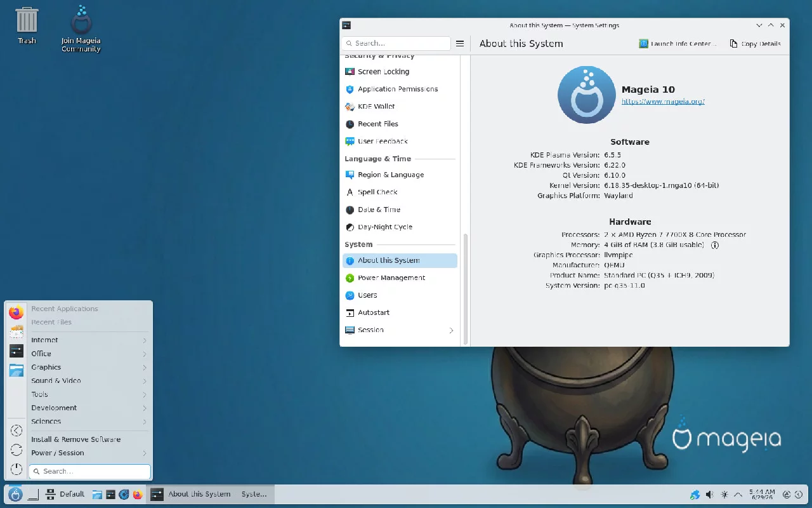Click the Mageia application launcher on the panel
The width and height of the screenshot is (812, 508).
point(16,494)
